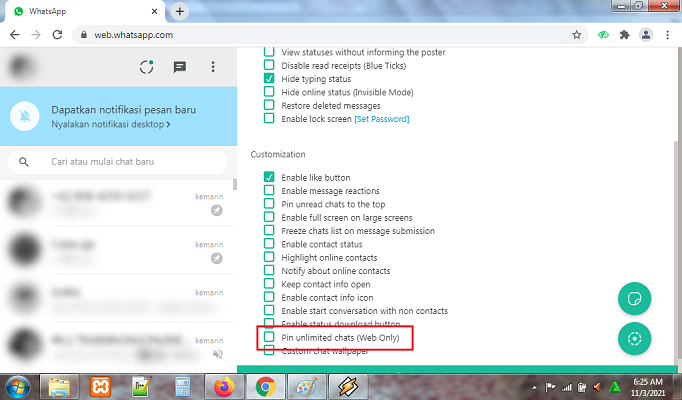The width and height of the screenshot is (682, 400).
Task: Uncheck Hide typing status
Action: (x=269, y=78)
